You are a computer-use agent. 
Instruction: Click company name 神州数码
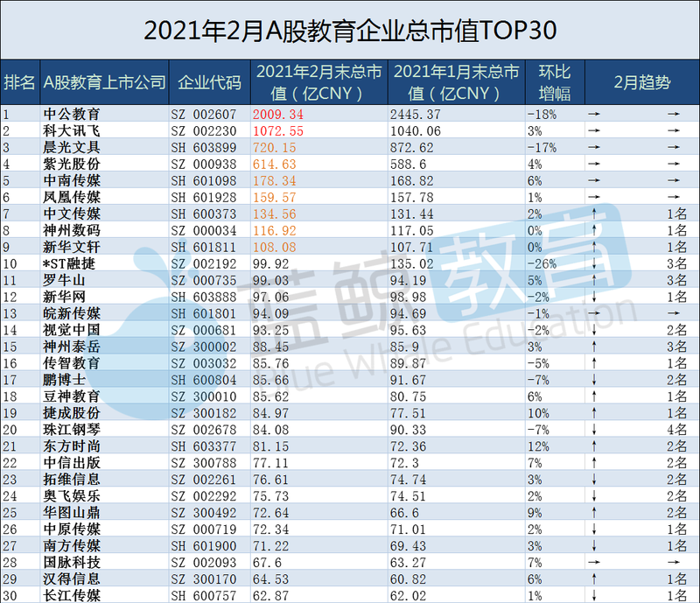pyautogui.click(x=72, y=230)
